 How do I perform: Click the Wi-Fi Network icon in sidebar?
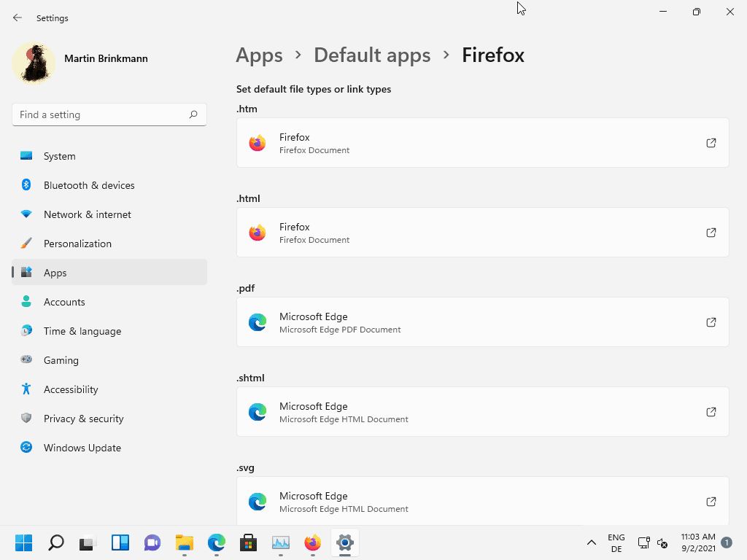[26, 214]
